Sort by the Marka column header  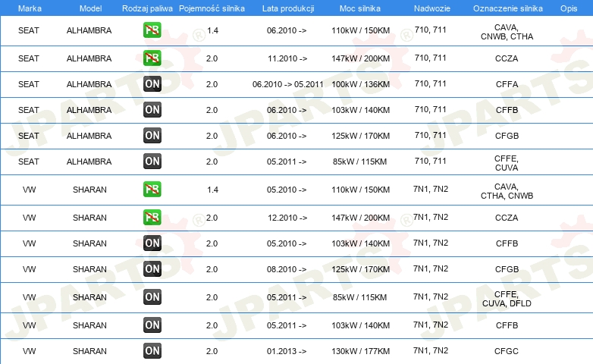tap(30, 8)
